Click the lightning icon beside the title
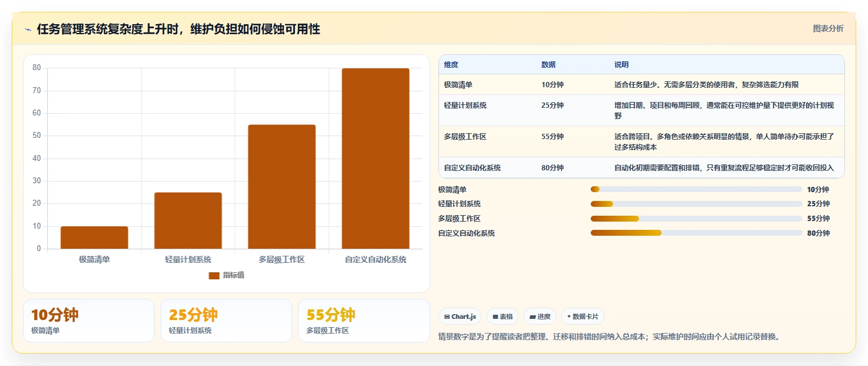Viewport: 868px width, 366px height. [28, 29]
